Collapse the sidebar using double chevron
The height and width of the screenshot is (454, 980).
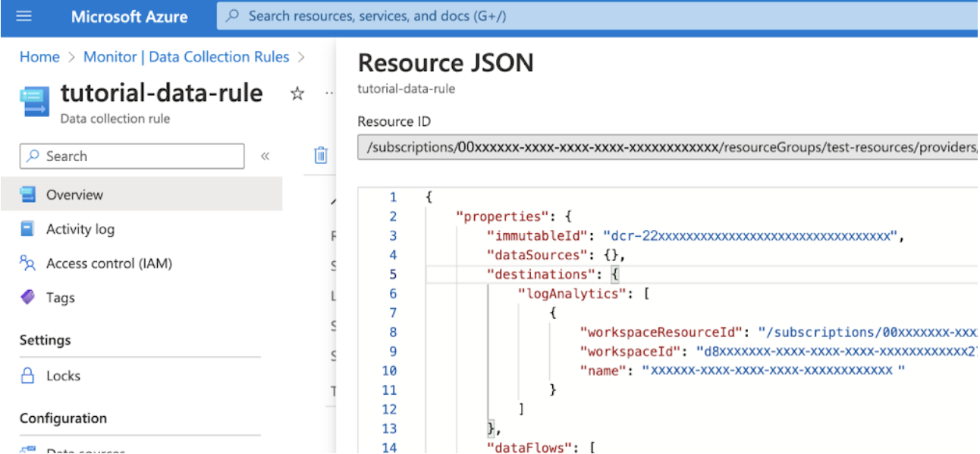pos(265,156)
